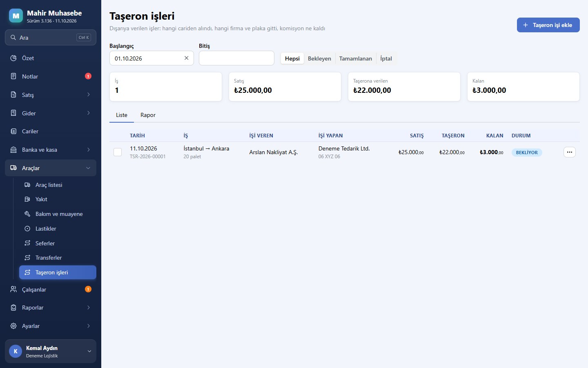Screen dimensions: 588x368
Task: Click the Mahir Muhasebe logo icon
Action: pos(16,16)
